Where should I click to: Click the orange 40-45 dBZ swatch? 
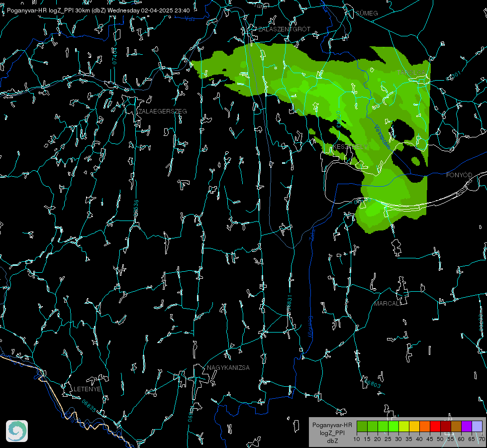point(425,426)
